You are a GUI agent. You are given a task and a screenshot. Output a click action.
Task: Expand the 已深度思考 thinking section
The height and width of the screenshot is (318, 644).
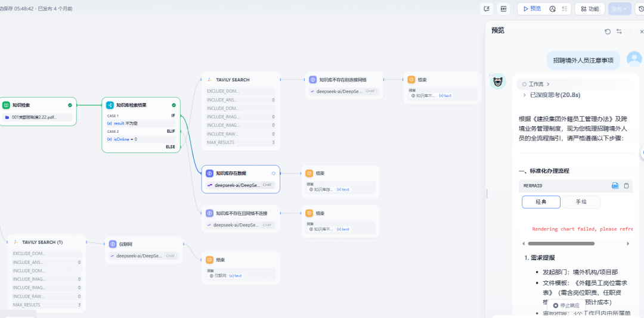550,95
